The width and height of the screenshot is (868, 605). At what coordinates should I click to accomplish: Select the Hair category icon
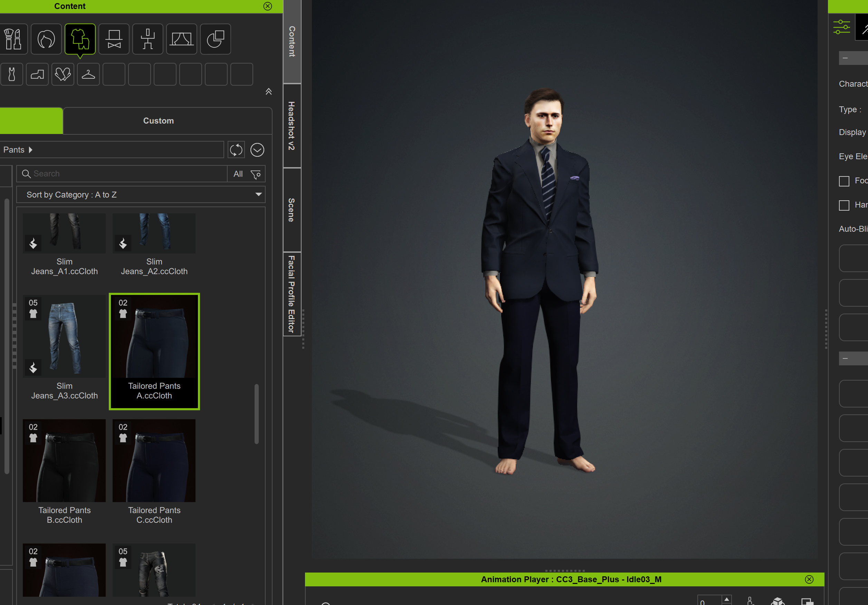click(46, 39)
